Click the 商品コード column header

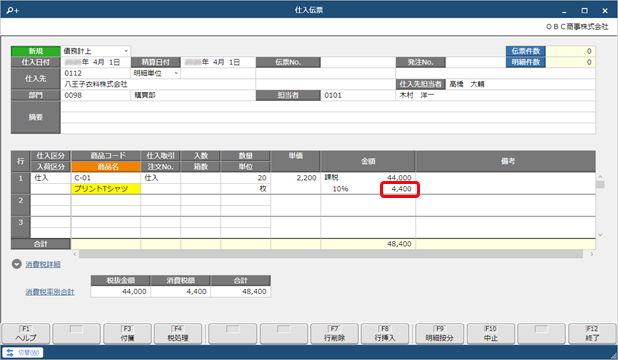(x=106, y=156)
